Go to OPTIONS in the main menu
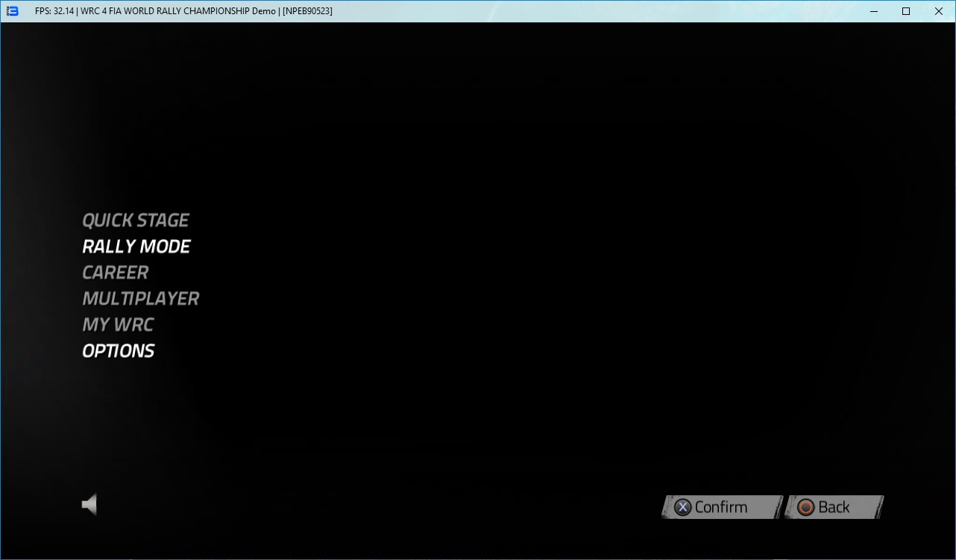Viewport: 956px width, 560px height. [x=119, y=350]
